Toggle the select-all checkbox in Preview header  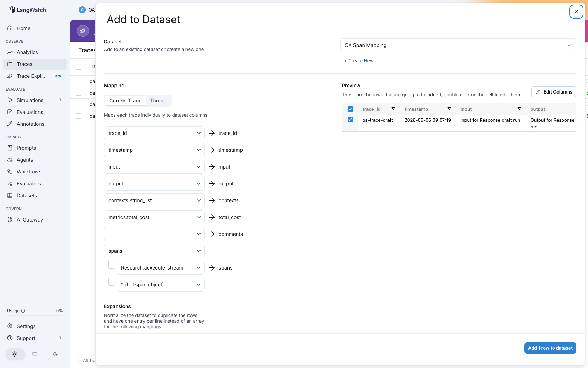[x=350, y=109]
